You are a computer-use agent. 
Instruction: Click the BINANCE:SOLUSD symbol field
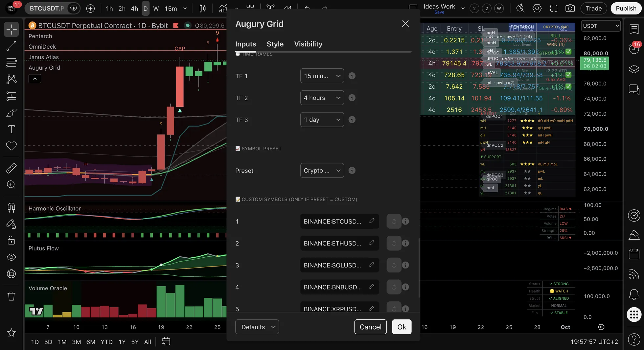pyautogui.click(x=339, y=265)
